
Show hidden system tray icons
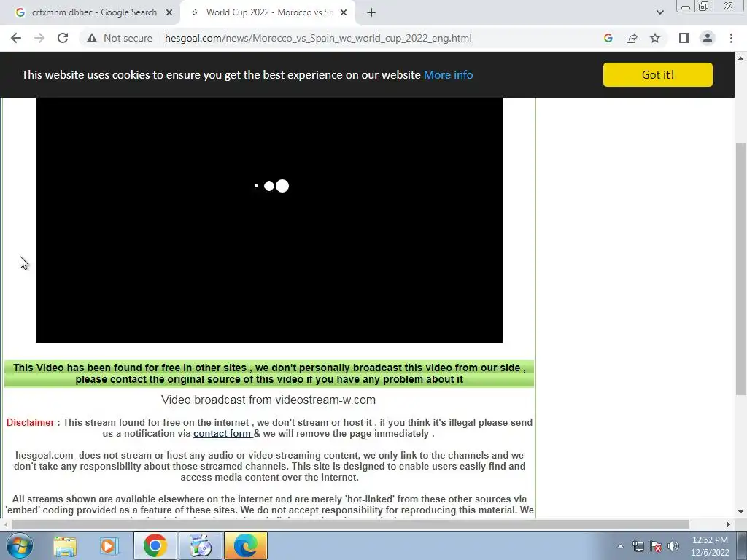pos(620,546)
